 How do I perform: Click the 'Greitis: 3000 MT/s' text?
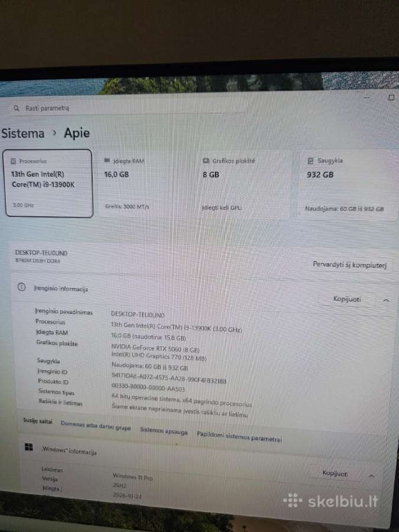tap(127, 206)
